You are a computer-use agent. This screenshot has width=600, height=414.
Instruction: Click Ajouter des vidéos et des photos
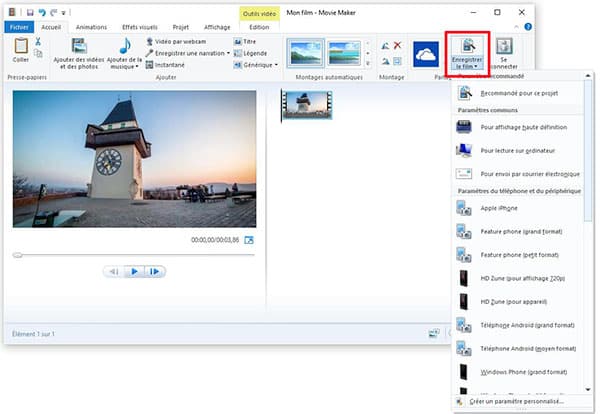(79, 54)
